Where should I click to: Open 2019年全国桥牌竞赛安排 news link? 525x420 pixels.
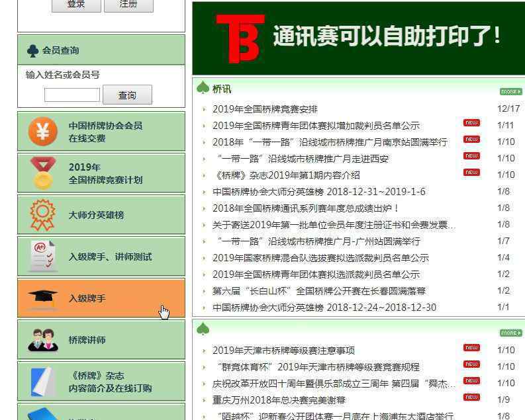(x=265, y=109)
